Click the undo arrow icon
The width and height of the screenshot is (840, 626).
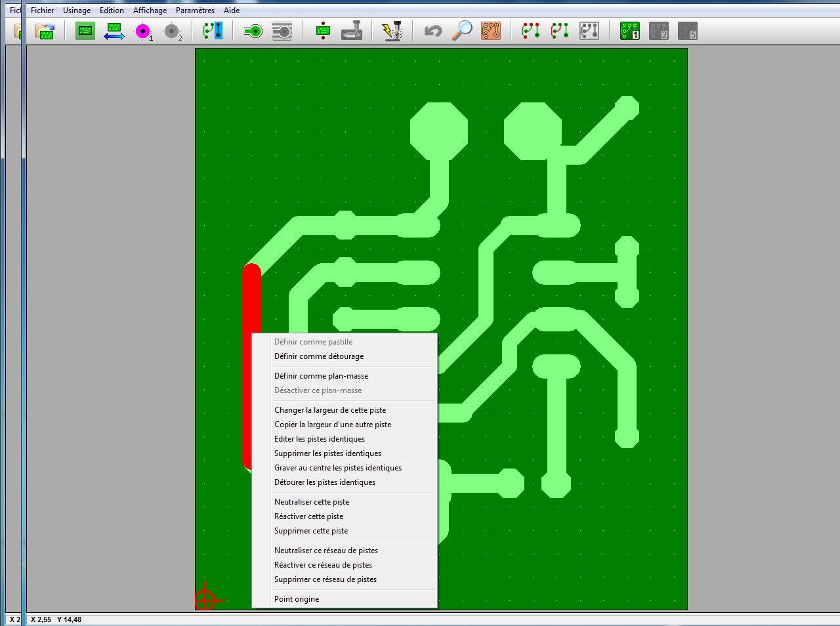[433, 31]
